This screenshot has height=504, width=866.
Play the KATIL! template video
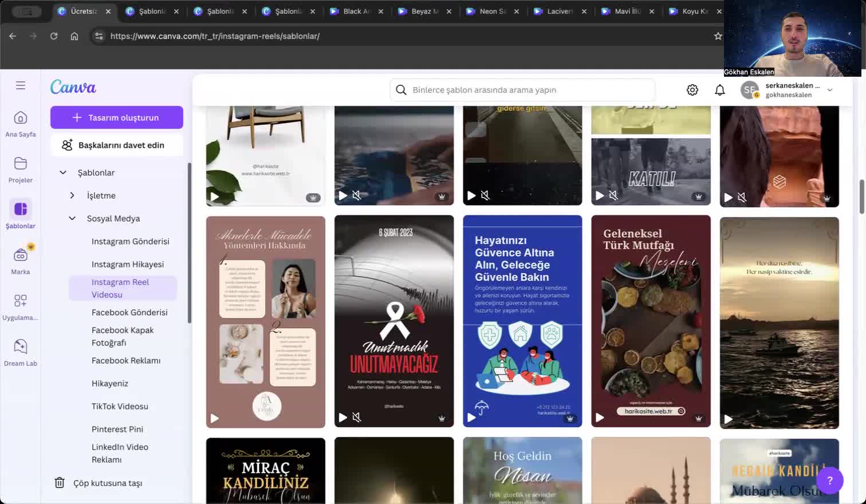[x=600, y=195]
